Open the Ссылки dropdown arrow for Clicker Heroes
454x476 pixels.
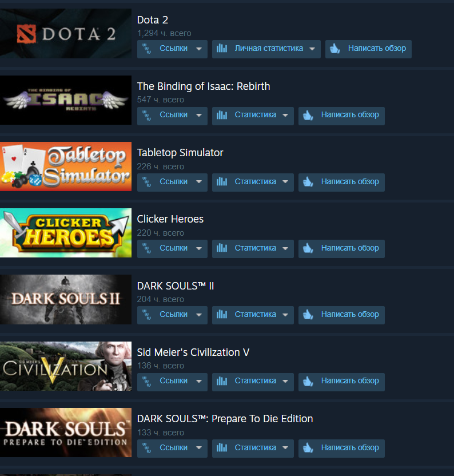(199, 248)
